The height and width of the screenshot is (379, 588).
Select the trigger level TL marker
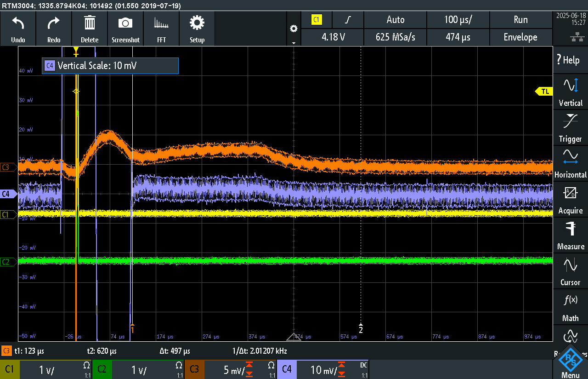click(544, 92)
